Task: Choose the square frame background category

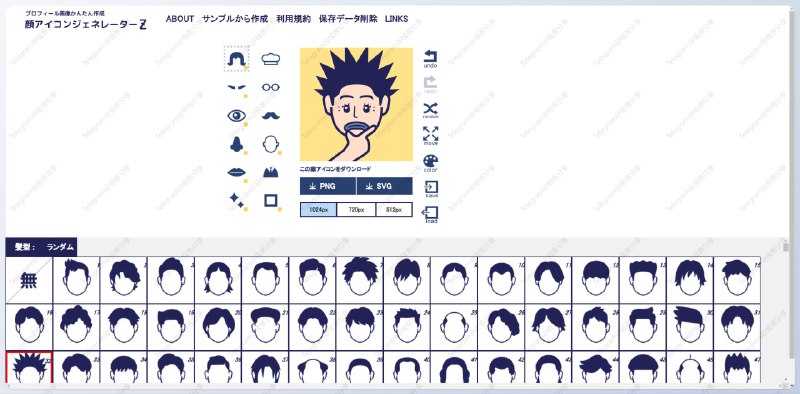Action: [x=270, y=201]
